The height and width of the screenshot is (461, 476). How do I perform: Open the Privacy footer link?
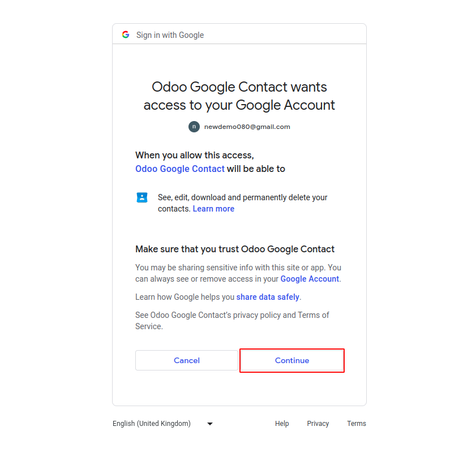318,424
